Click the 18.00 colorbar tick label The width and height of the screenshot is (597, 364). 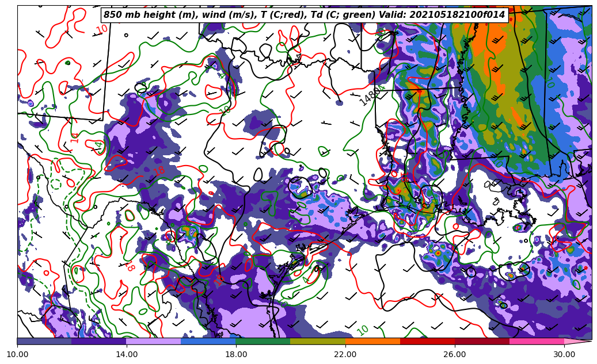(236, 354)
